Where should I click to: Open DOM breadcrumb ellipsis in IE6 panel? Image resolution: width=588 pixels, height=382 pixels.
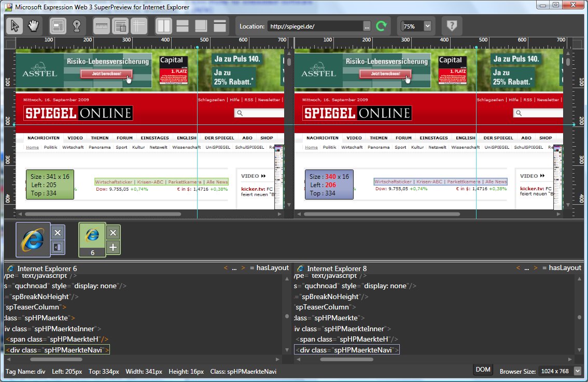(x=234, y=268)
